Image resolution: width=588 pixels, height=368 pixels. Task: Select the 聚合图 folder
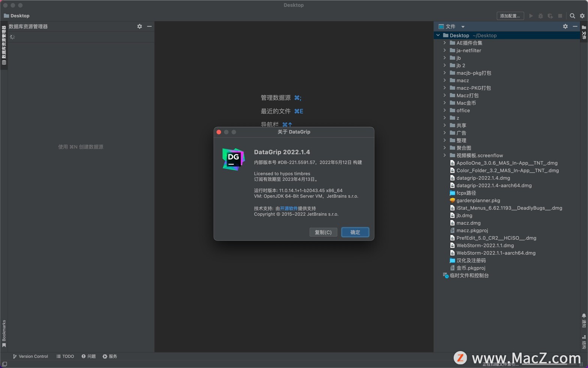click(x=460, y=148)
